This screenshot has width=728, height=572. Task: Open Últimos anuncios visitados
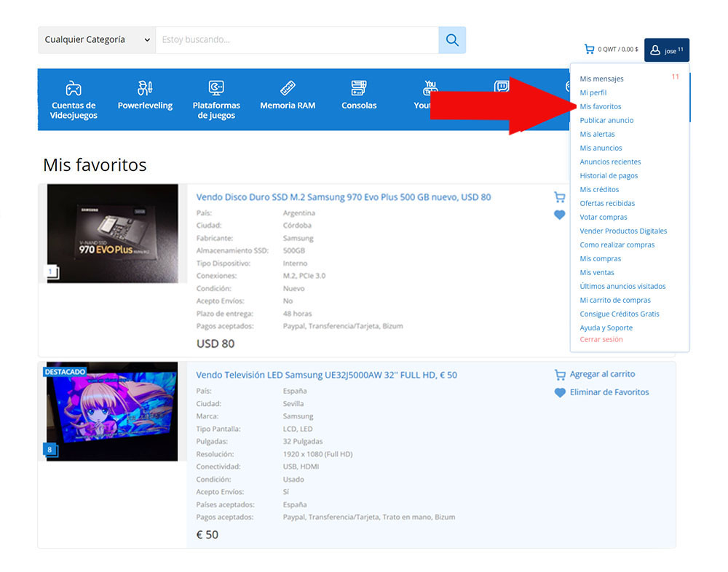tap(622, 287)
